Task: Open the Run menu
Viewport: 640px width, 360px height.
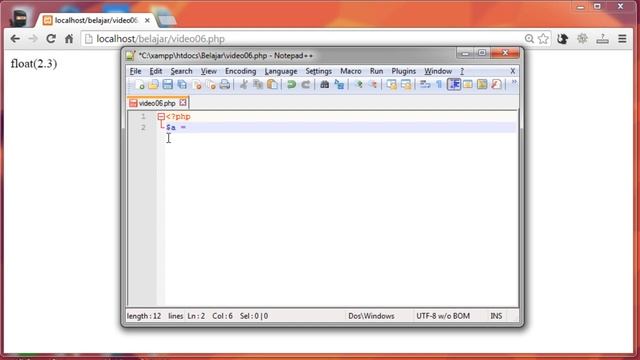Action: [376, 71]
